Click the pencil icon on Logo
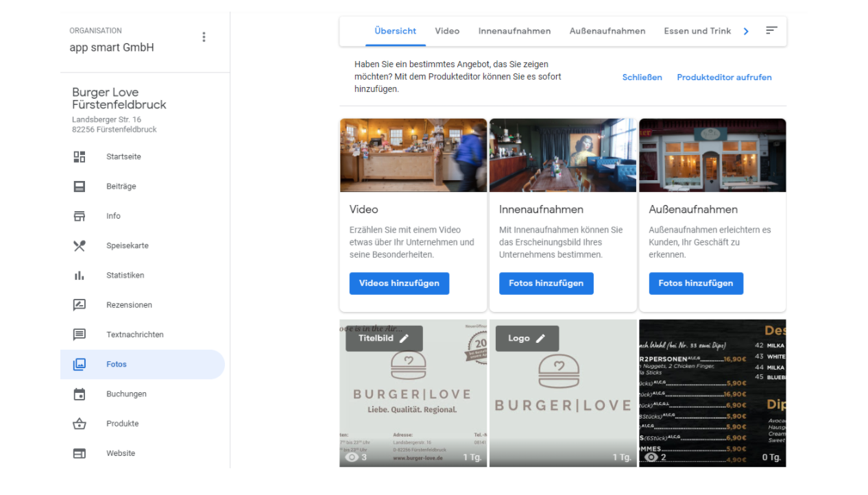Screen dimensions: 868x495 [x=540, y=338]
